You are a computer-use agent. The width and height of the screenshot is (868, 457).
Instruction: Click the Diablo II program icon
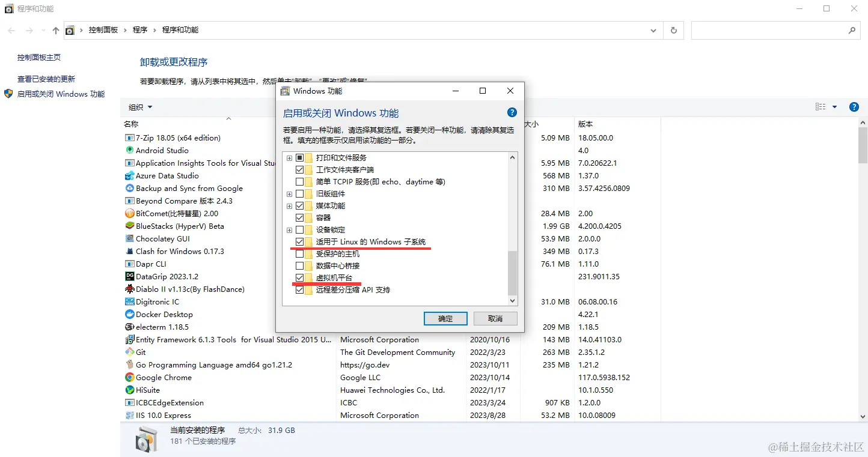[129, 289]
